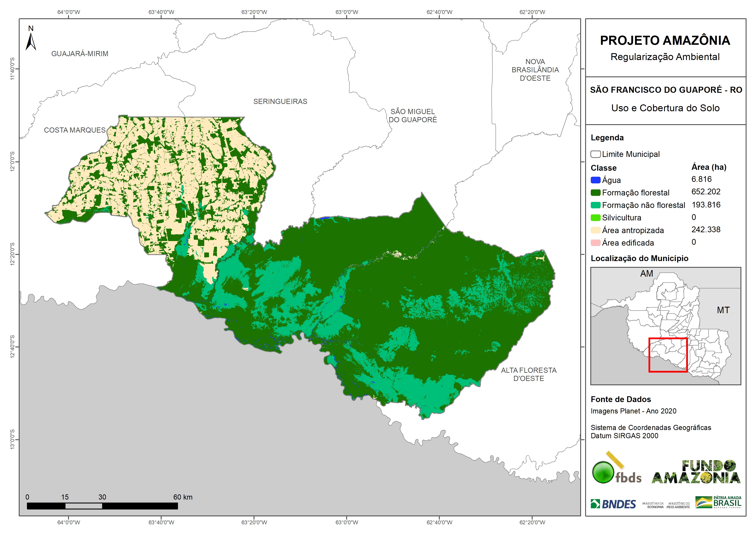Click the pink Área edificada swatch

pyautogui.click(x=595, y=243)
